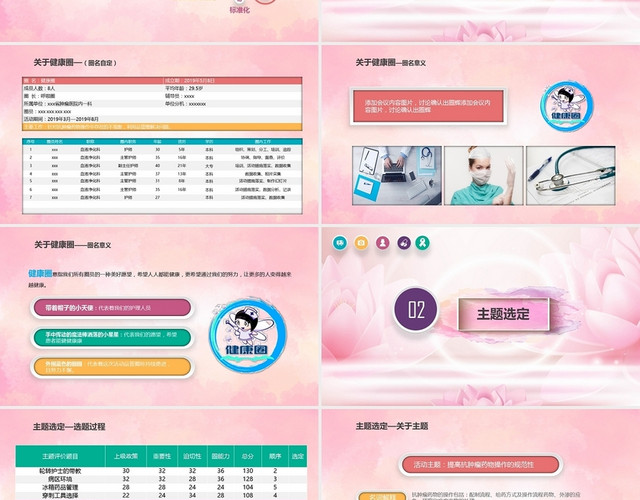Click the 标准化 label at top
640x500 pixels.
point(240,10)
